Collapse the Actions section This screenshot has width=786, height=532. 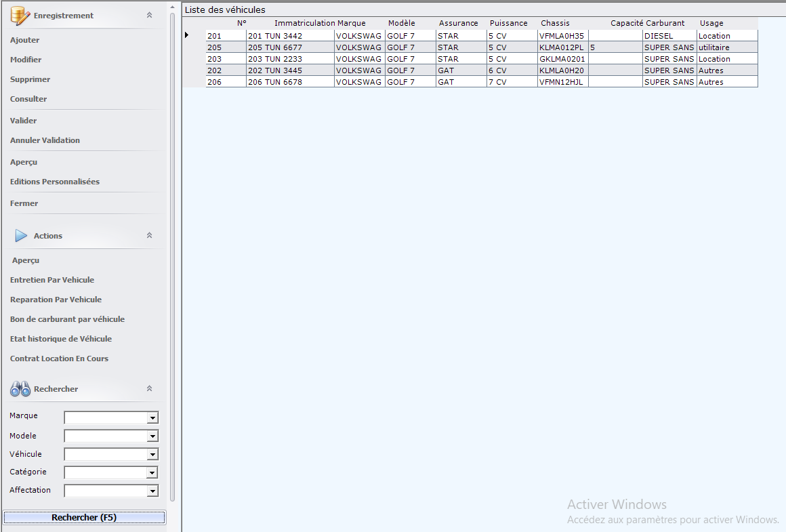point(149,236)
